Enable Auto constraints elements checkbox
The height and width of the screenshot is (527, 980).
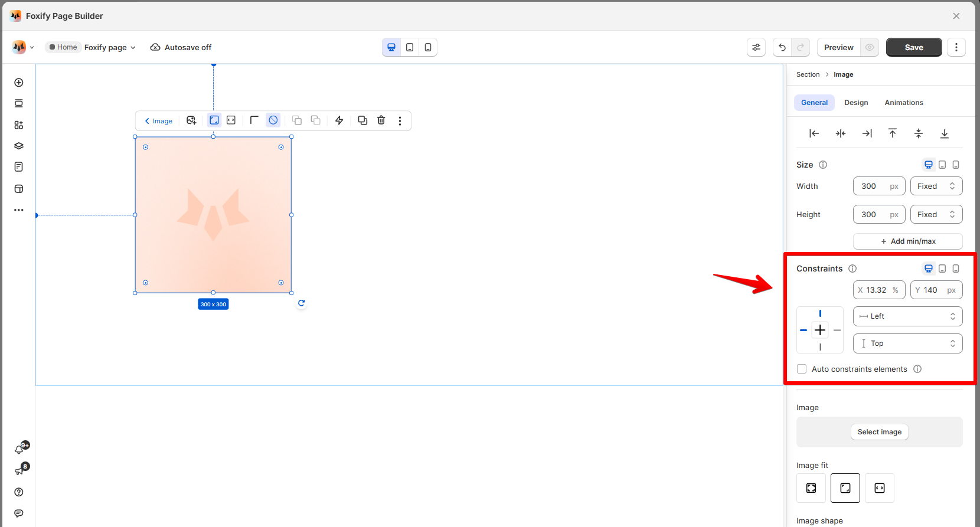(802, 369)
